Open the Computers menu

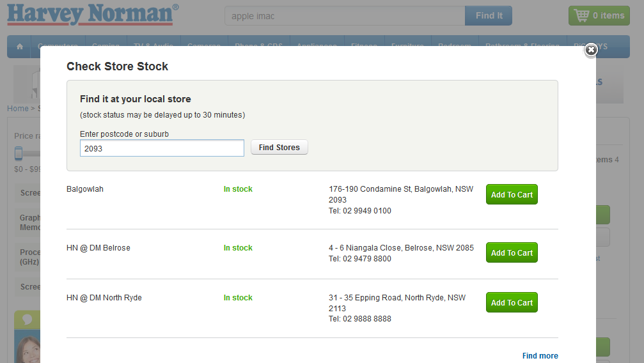click(x=58, y=46)
